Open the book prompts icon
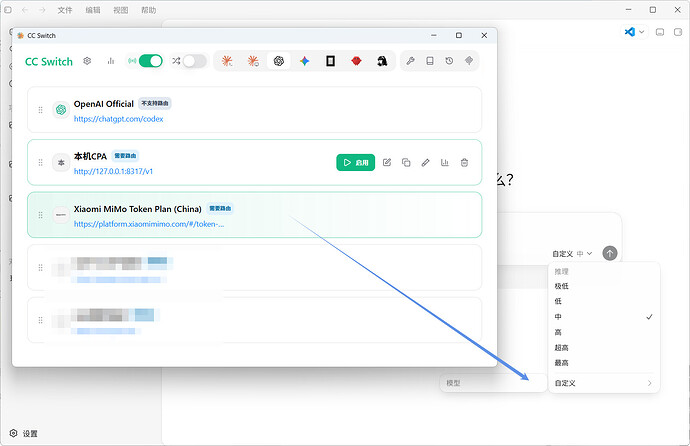 tap(430, 61)
